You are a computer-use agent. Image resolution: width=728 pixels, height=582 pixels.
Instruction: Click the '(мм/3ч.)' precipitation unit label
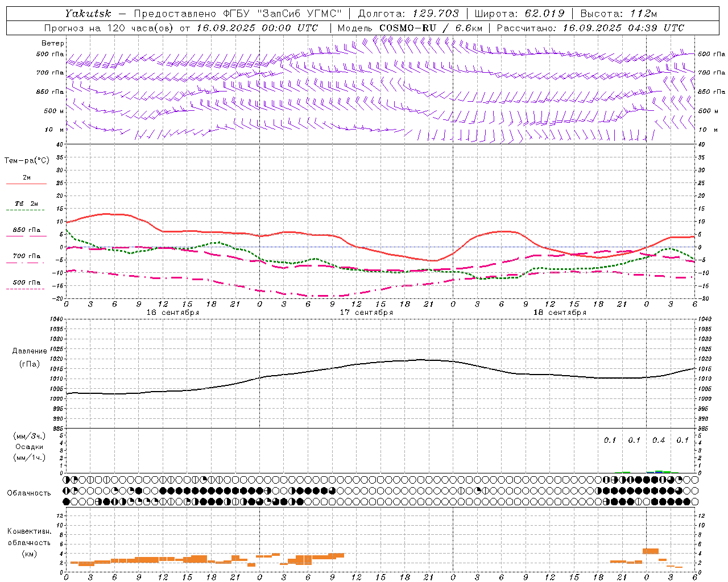(29, 436)
